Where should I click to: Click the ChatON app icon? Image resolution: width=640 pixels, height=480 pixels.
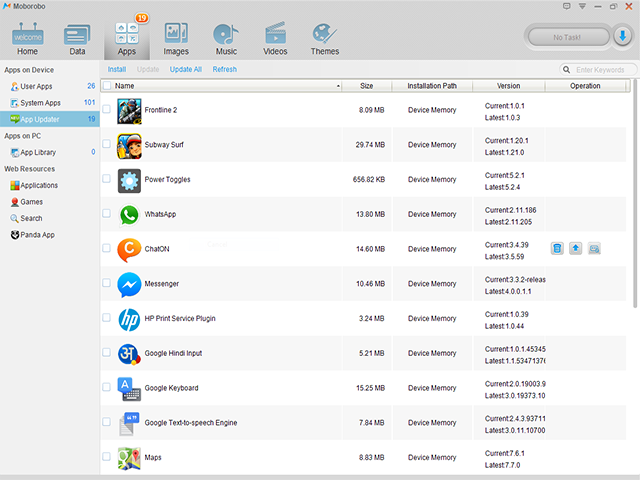pos(129,250)
